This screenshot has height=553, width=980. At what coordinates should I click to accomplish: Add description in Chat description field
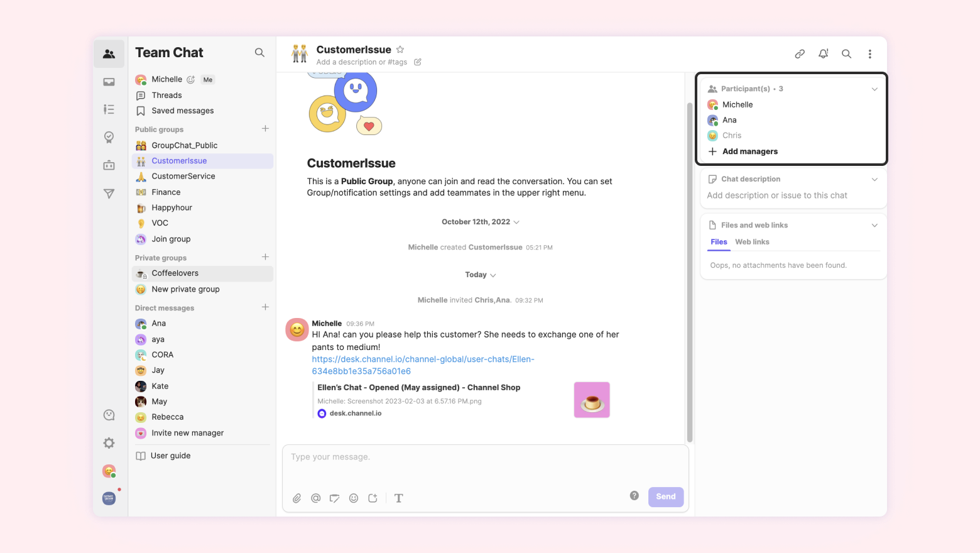(x=777, y=195)
